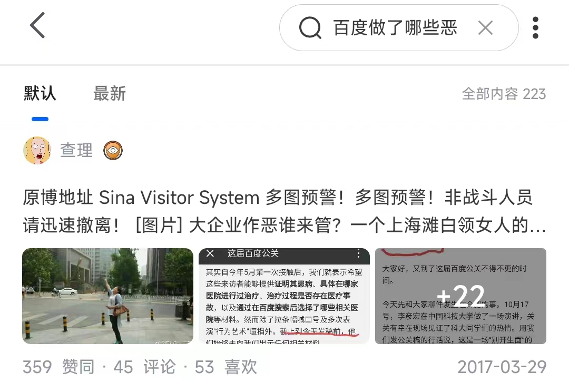Switch to the 默认 tab

[40, 94]
